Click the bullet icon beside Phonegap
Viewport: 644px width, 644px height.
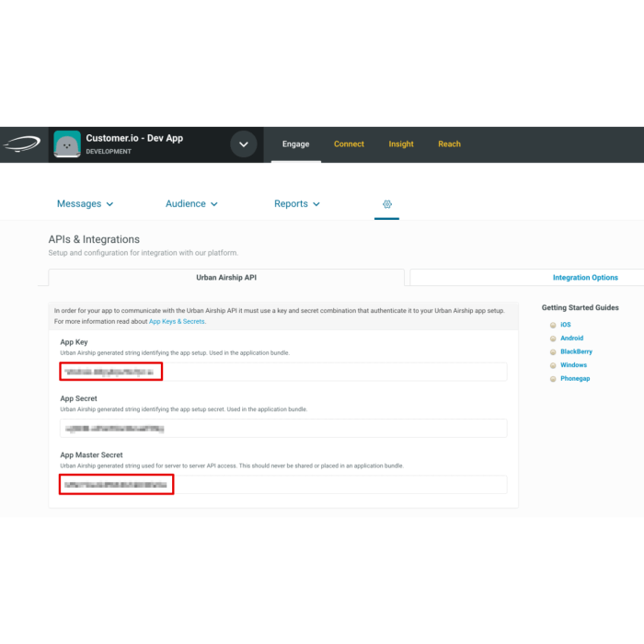click(553, 379)
